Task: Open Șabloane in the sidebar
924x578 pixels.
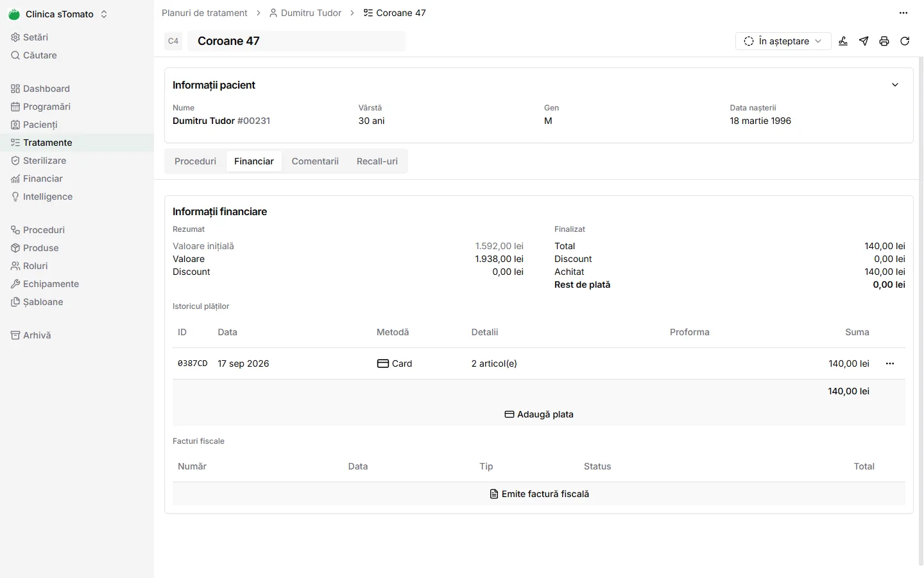Action: (77, 302)
